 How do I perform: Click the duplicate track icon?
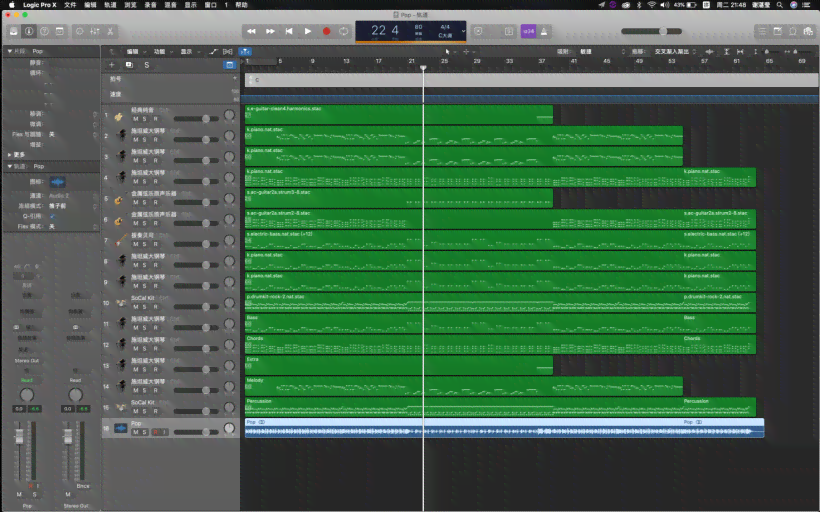click(x=129, y=65)
